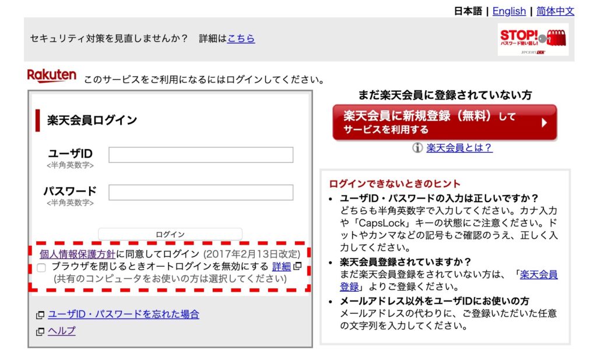This screenshot has width=597, height=364.
Task: Click the white arrow on the red registration button
Action: tap(543, 123)
